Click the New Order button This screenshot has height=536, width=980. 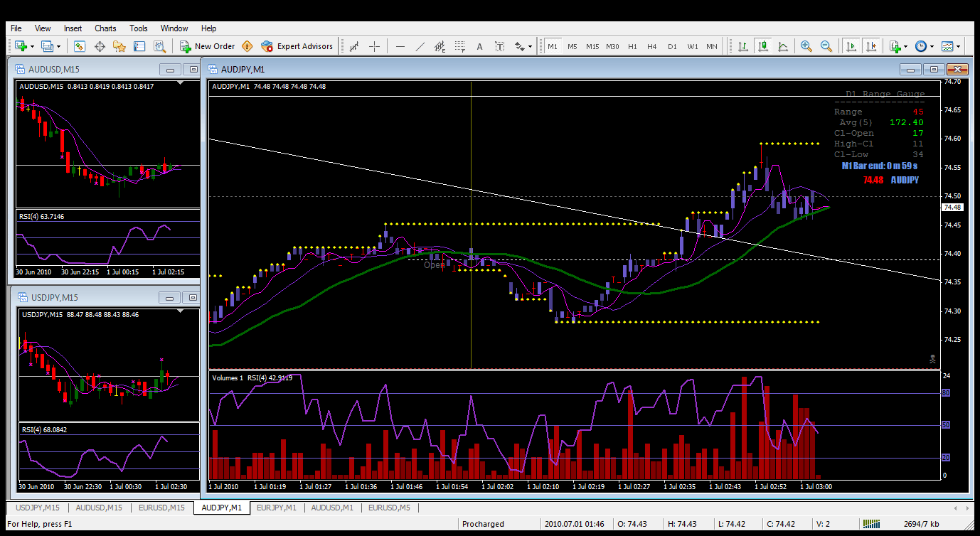(207, 46)
